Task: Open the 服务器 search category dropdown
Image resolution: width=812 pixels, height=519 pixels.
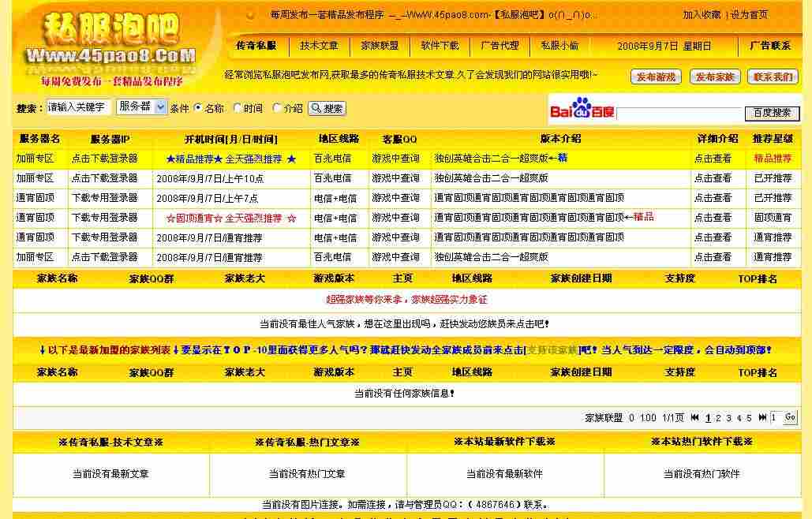Action: pos(140,107)
